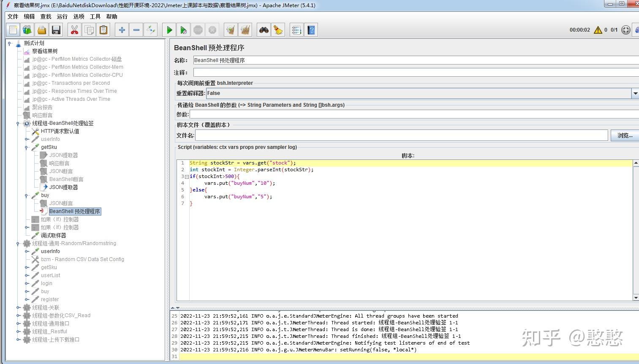
Task: Click the 浏览... browse button
Action: (624, 135)
